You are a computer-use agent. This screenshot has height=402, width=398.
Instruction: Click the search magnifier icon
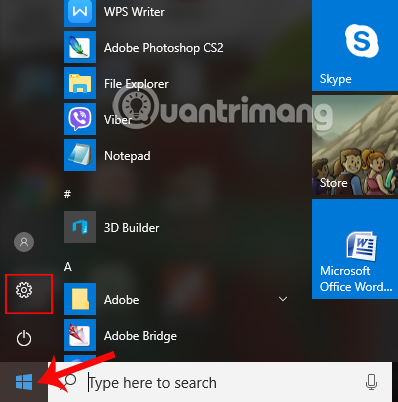click(x=70, y=381)
